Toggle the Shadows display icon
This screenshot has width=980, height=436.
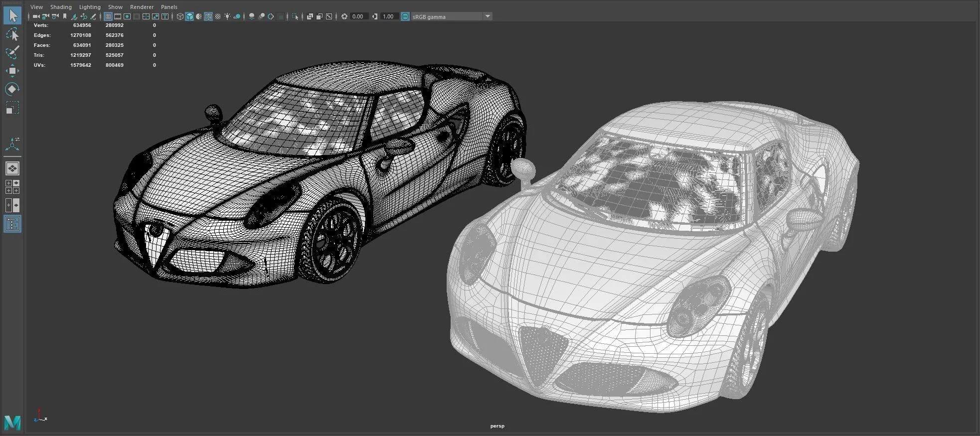coord(237,16)
